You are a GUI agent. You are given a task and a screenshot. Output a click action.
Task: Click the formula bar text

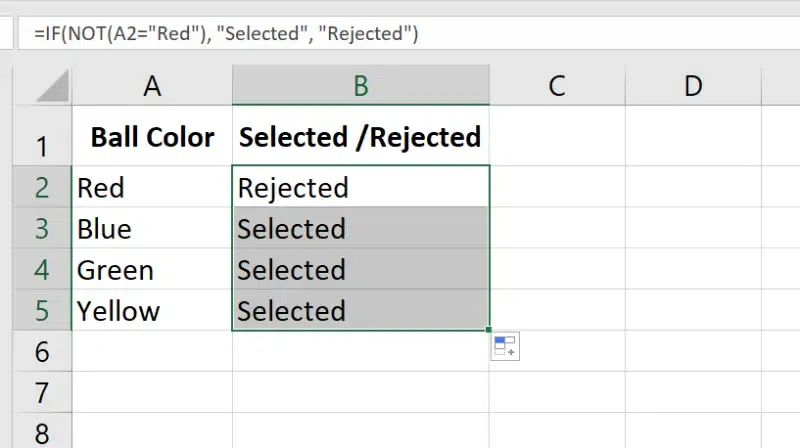[226, 34]
